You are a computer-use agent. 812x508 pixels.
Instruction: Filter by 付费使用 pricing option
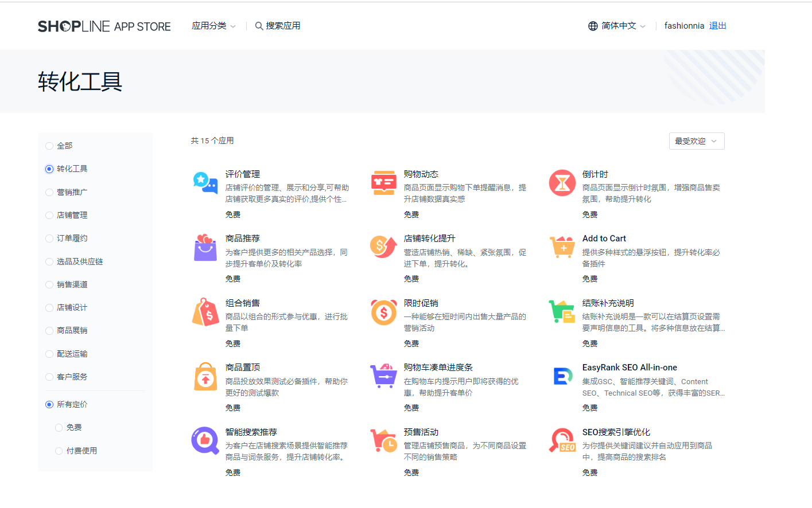tap(59, 451)
